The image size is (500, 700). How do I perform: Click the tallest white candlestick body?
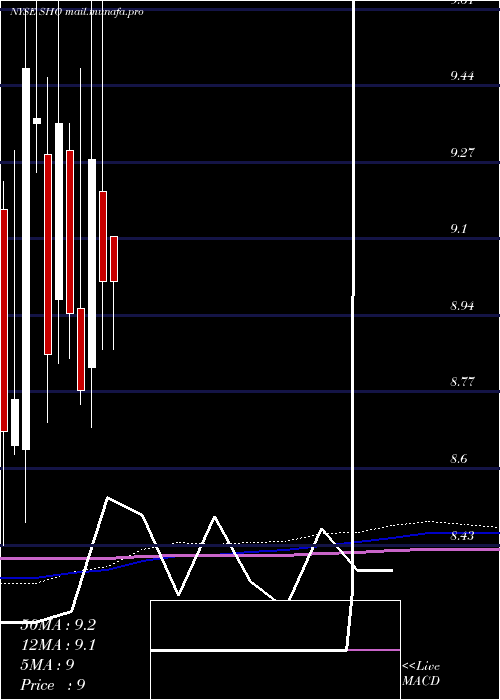pos(26,259)
